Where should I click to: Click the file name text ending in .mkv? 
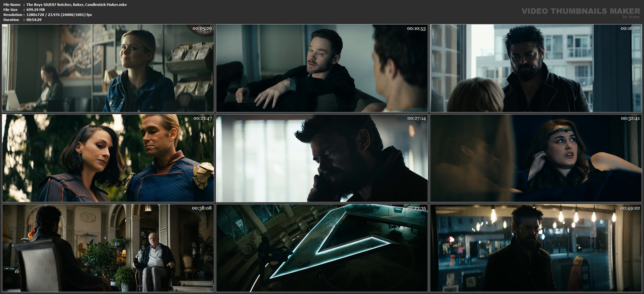tap(76, 5)
